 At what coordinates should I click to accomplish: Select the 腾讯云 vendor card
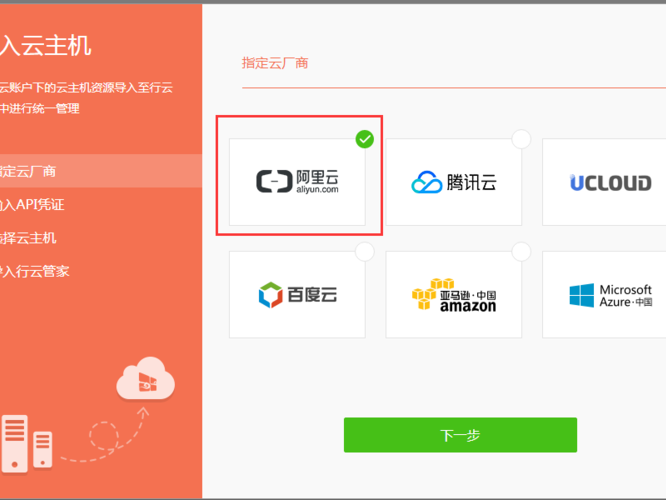tap(454, 182)
